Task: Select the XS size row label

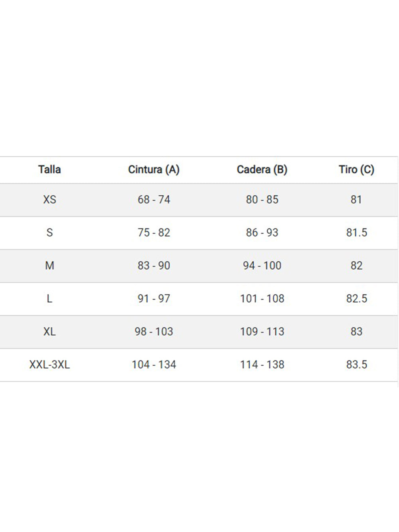Action: pyautogui.click(x=49, y=199)
